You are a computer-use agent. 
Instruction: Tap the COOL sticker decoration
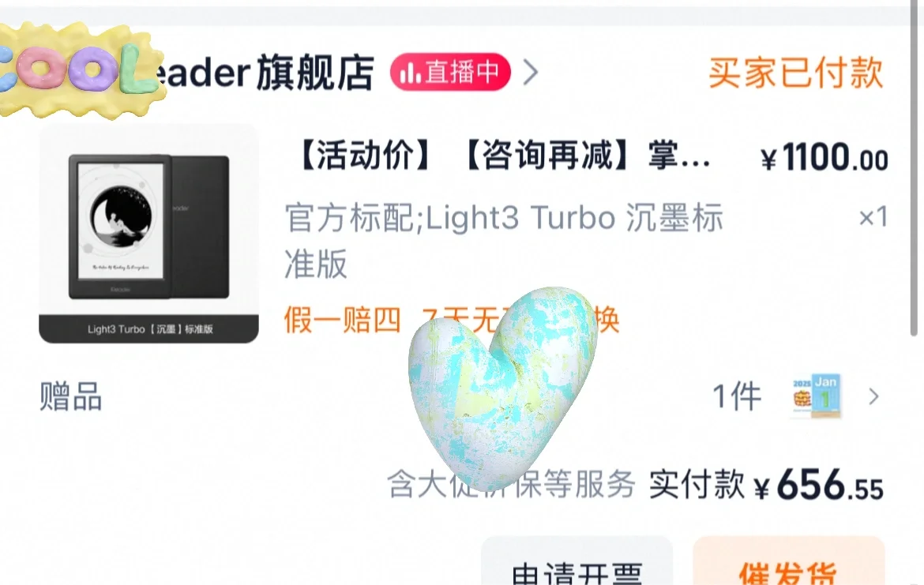[80, 71]
